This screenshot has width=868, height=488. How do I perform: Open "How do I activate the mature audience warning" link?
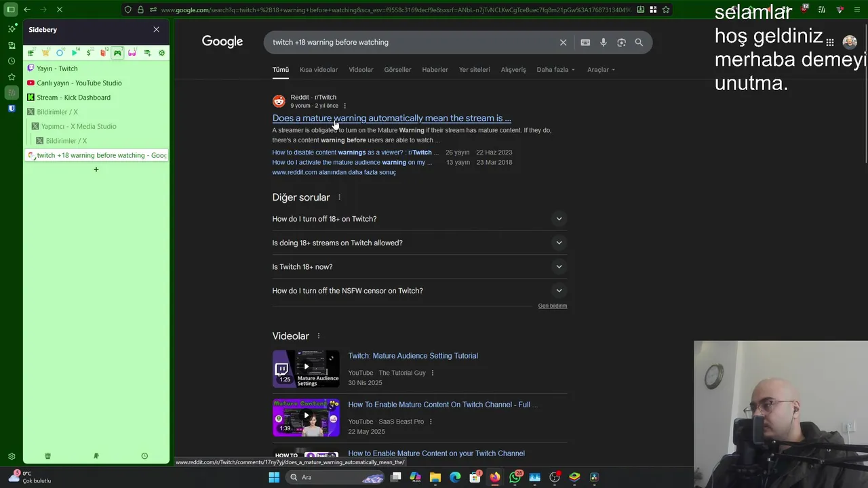(352, 163)
